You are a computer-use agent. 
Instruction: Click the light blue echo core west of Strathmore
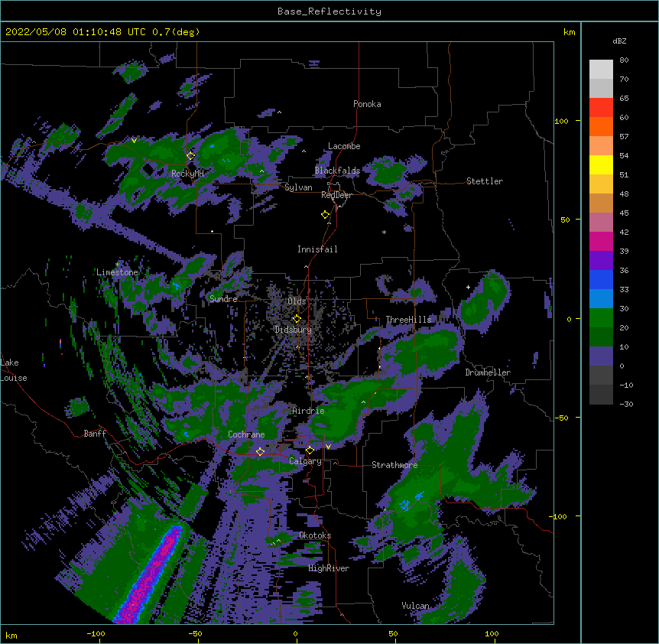click(x=404, y=504)
